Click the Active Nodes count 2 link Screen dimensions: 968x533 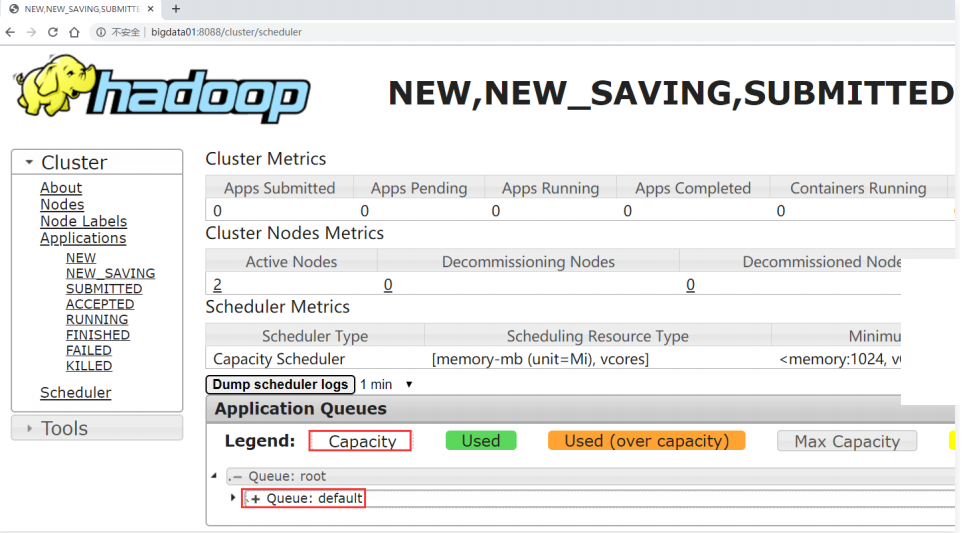217,285
